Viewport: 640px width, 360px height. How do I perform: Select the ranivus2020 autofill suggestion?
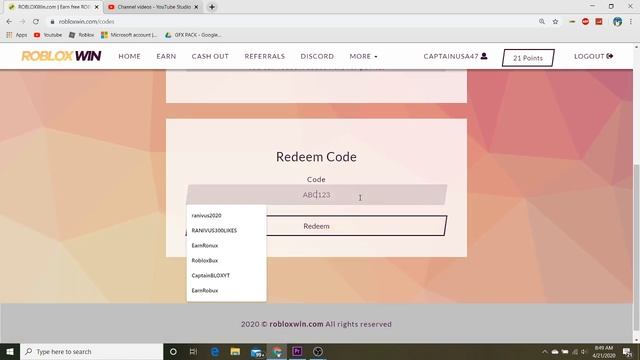[226, 216]
